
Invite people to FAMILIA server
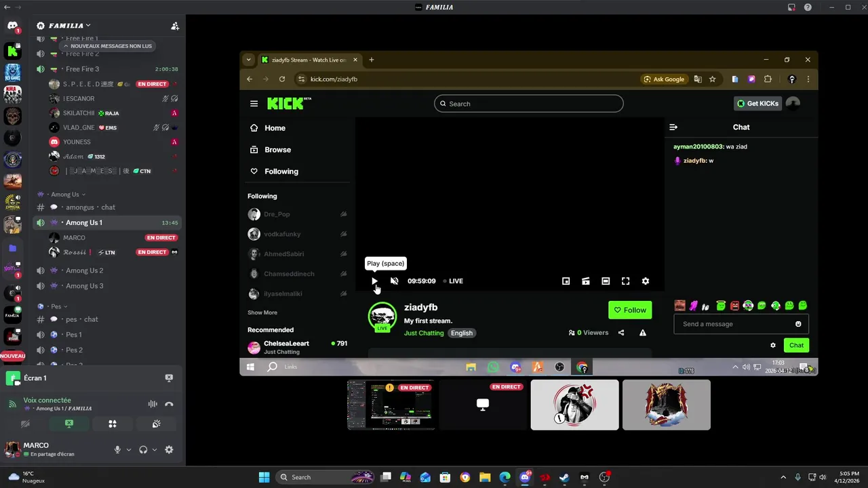click(175, 26)
